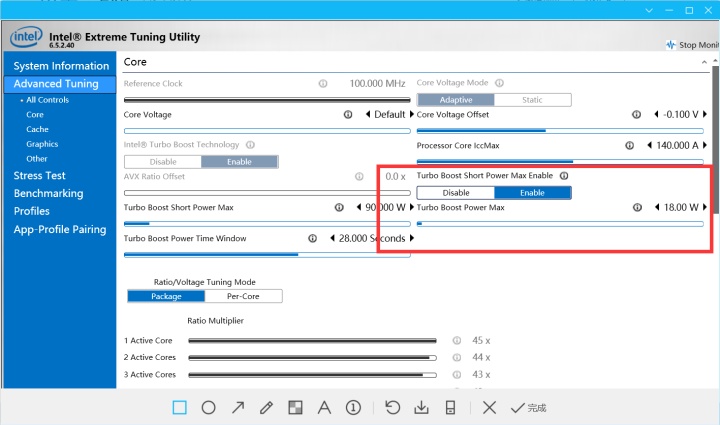Open info icon for Core Voltage Mode
Screen dimensions: 720x425
pyautogui.click(x=499, y=83)
